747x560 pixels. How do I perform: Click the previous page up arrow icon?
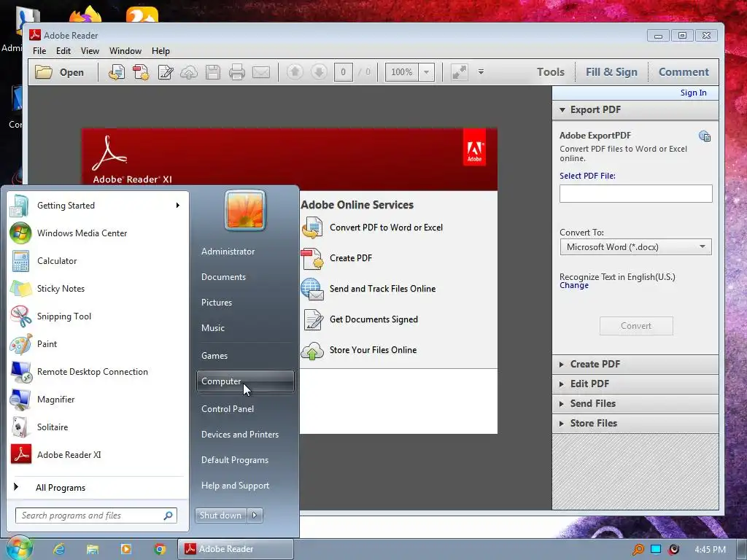click(295, 72)
